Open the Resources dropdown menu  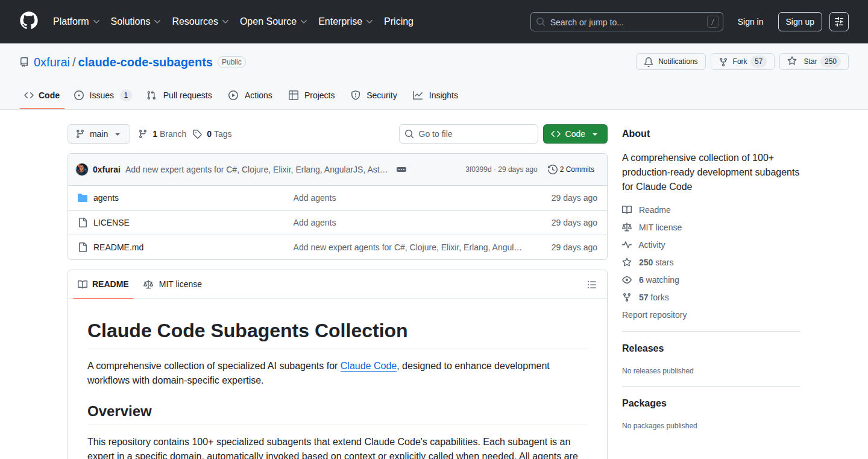[x=200, y=21]
